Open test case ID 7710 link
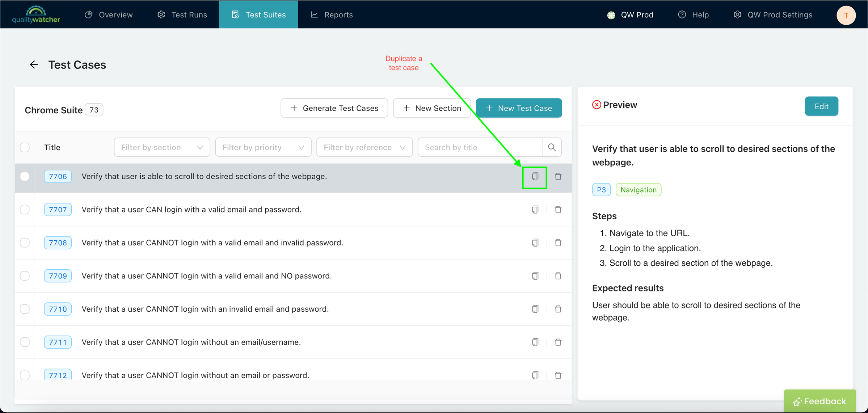Image resolution: width=868 pixels, height=413 pixels. (58, 309)
